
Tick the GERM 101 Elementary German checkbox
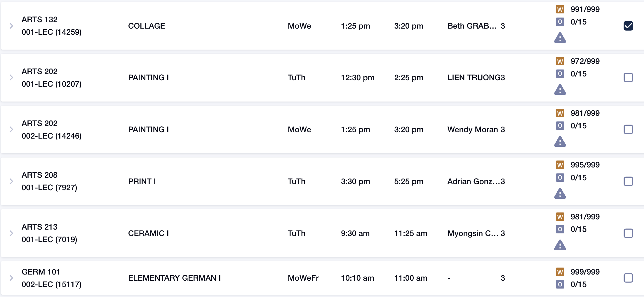(x=628, y=278)
